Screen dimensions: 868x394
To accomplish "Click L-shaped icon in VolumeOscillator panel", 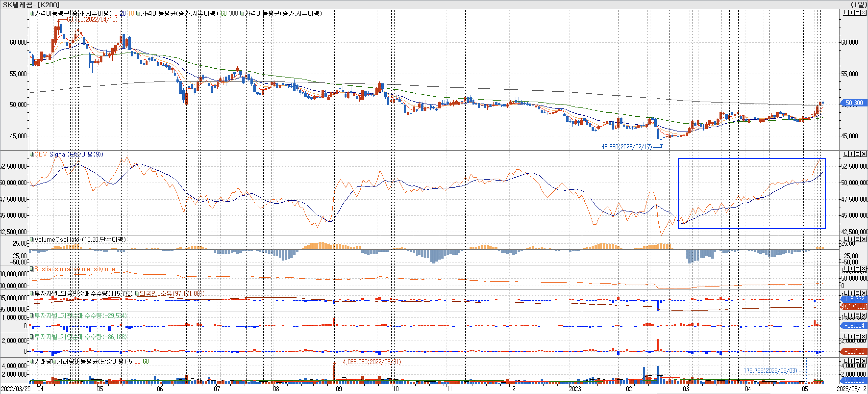I will coord(846,239).
